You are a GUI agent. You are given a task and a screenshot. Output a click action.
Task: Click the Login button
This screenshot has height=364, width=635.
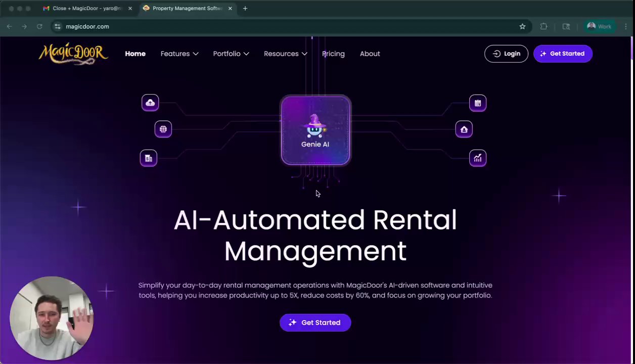pyautogui.click(x=506, y=54)
